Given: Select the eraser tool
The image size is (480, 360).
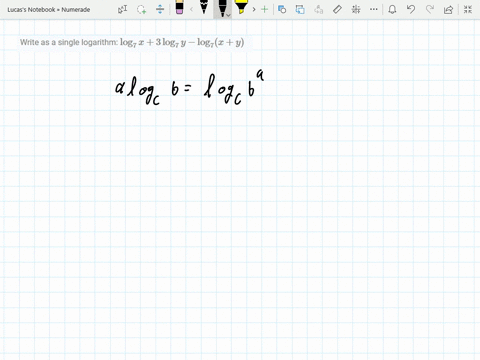Looking at the screenshot, I should click(179, 7).
